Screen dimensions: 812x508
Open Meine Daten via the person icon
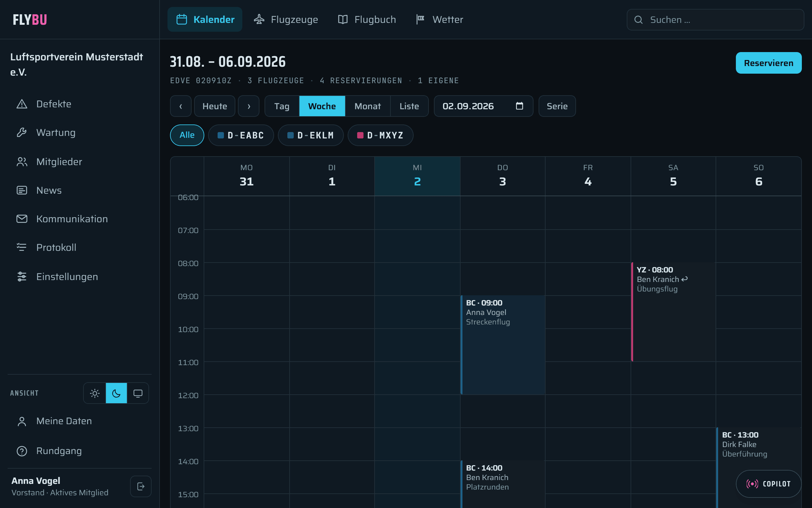coord(22,421)
